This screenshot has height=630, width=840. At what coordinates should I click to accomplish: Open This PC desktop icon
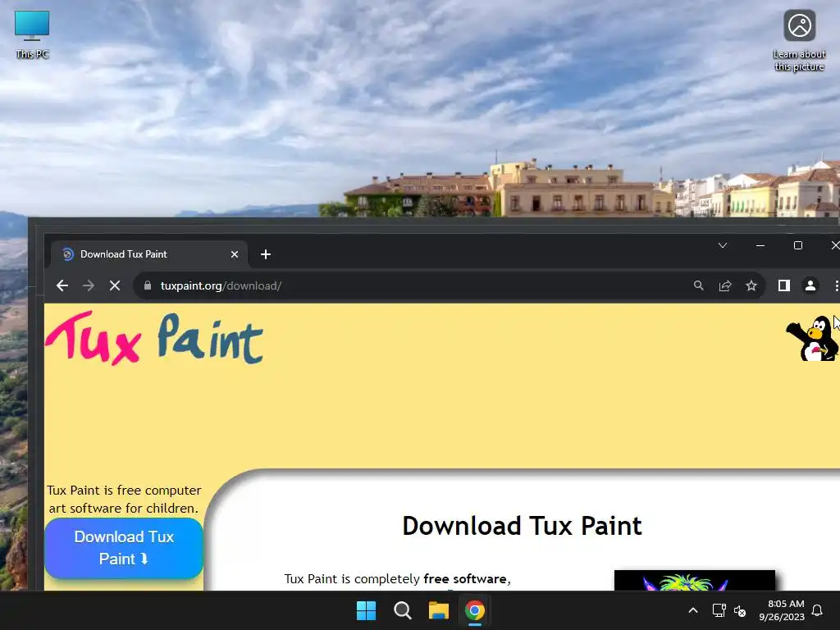(x=32, y=34)
